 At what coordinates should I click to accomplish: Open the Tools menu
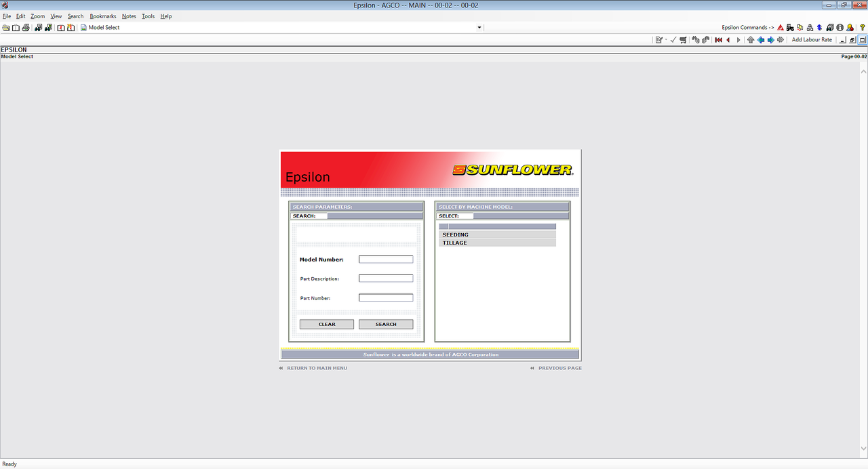pyautogui.click(x=148, y=16)
